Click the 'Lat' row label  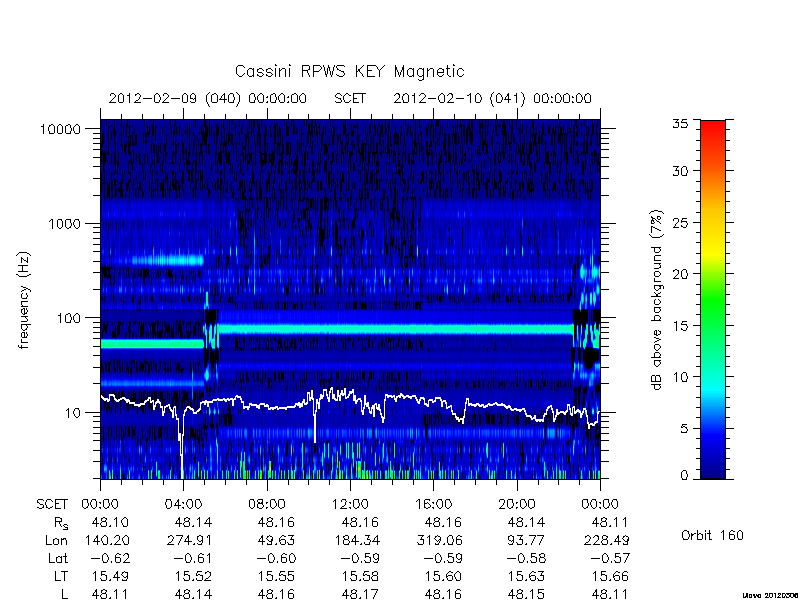[58, 558]
